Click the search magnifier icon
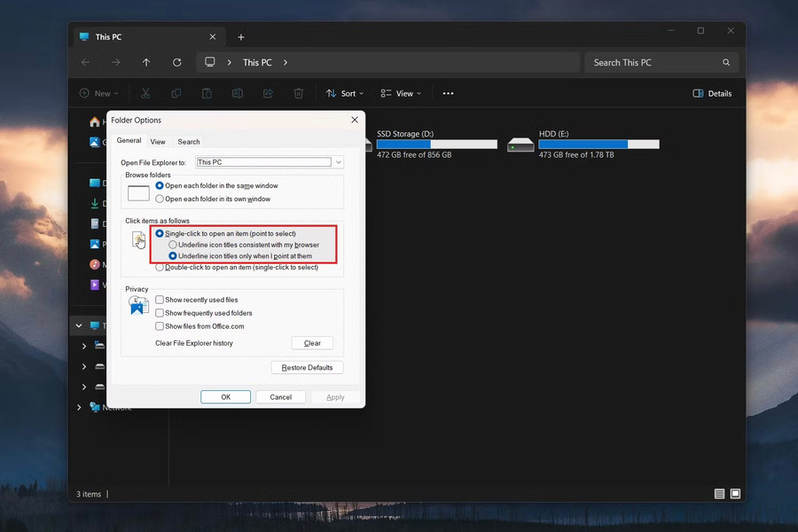798x532 pixels. coord(726,62)
